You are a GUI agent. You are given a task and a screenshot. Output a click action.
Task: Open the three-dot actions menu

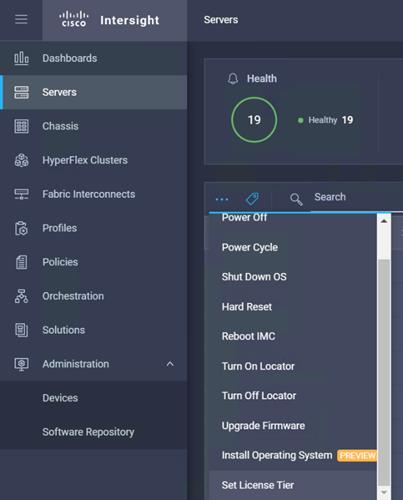[222, 200]
